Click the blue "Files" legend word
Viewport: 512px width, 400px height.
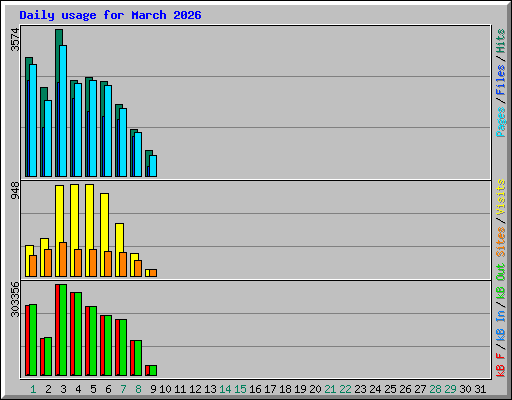pos(501,79)
